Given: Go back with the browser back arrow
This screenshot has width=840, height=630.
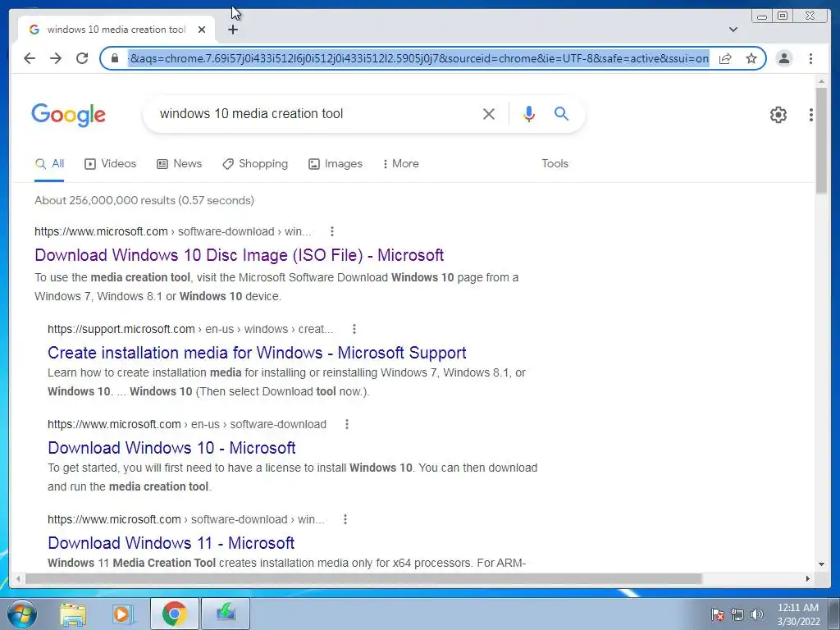Looking at the screenshot, I should click(30, 58).
